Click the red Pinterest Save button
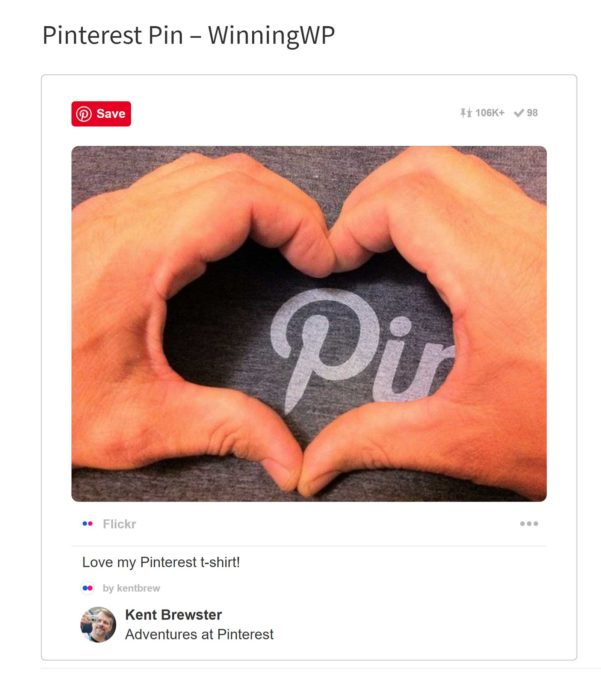Viewport: 601px width, 688px height. click(101, 114)
